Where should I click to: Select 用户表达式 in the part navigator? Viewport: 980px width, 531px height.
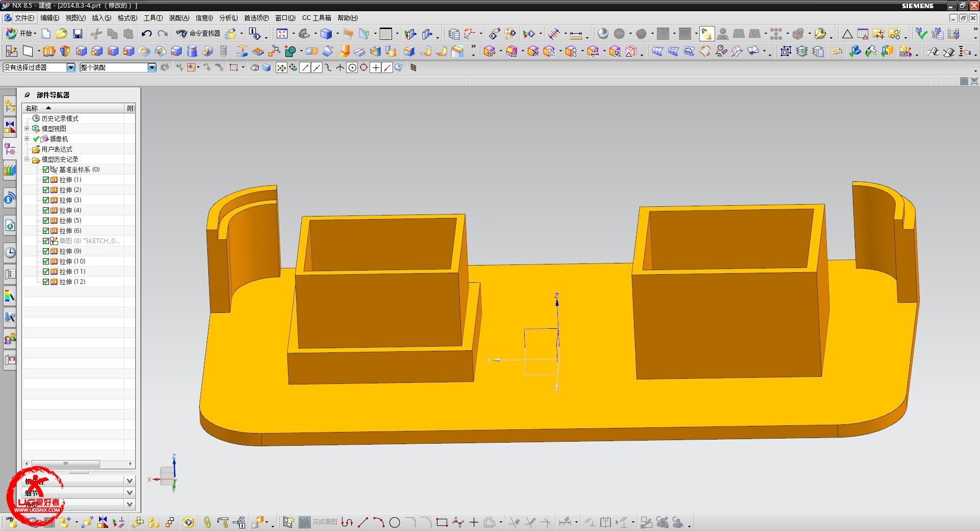[x=57, y=149]
